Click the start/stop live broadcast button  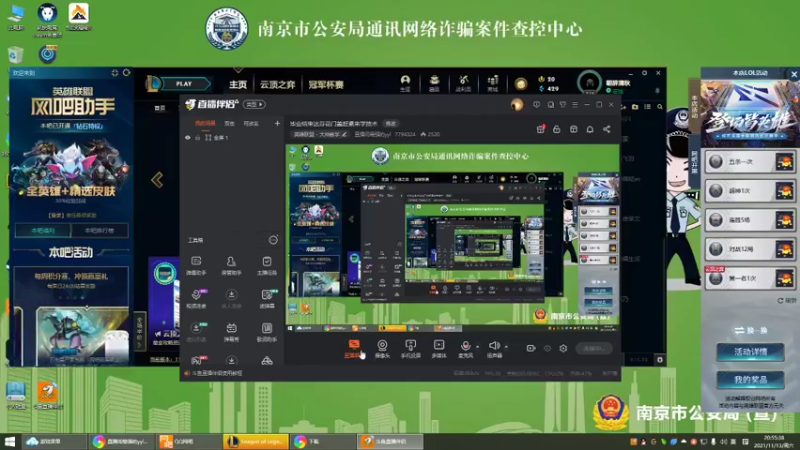tap(594, 348)
